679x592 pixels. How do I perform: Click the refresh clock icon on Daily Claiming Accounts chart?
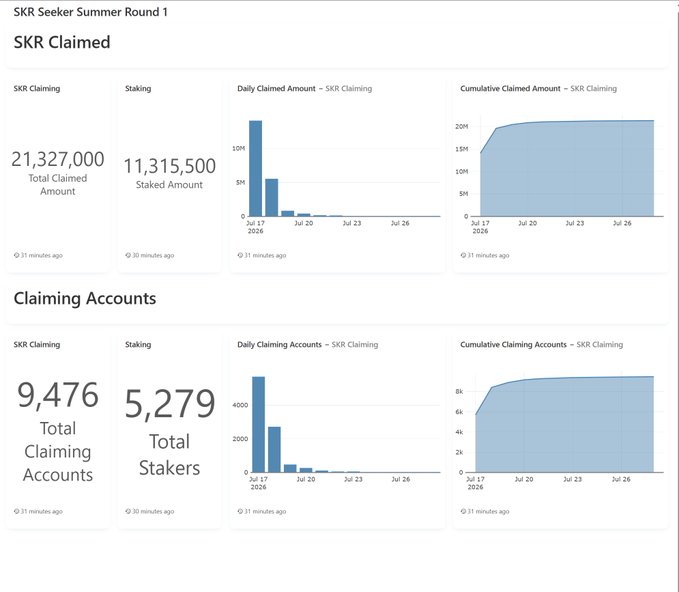(240, 511)
